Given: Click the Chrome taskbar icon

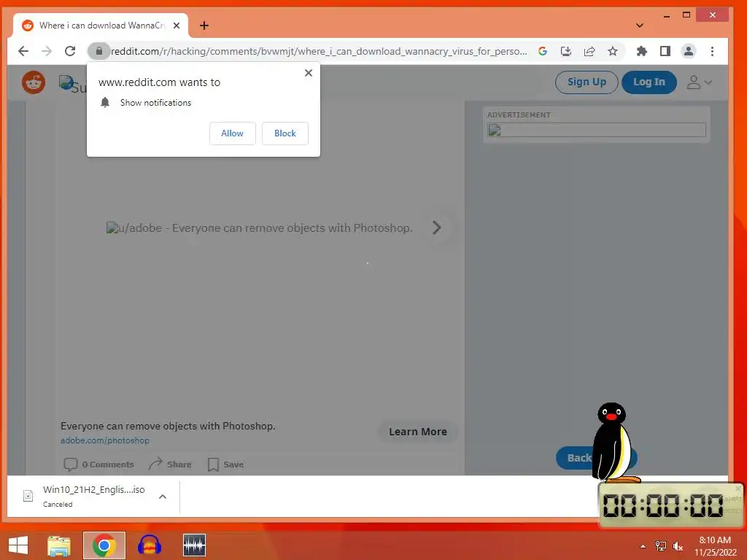Looking at the screenshot, I should coord(104,545).
